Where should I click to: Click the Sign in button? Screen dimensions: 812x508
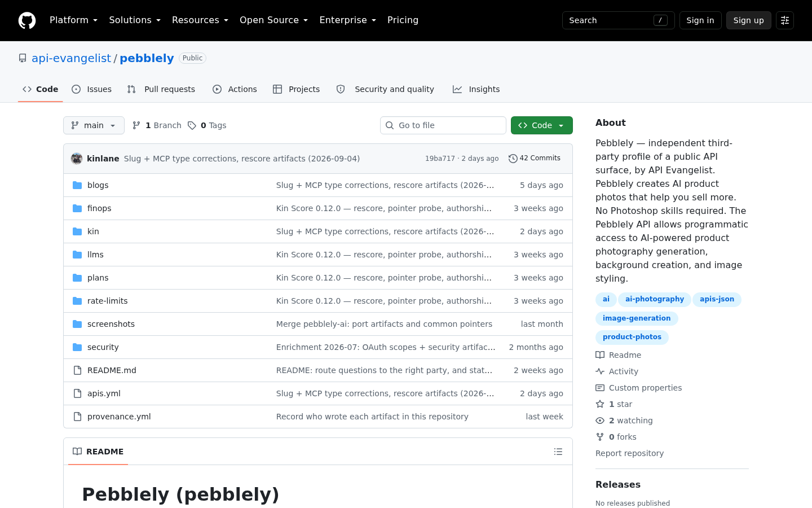pyautogui.click(x=700, y=20)
